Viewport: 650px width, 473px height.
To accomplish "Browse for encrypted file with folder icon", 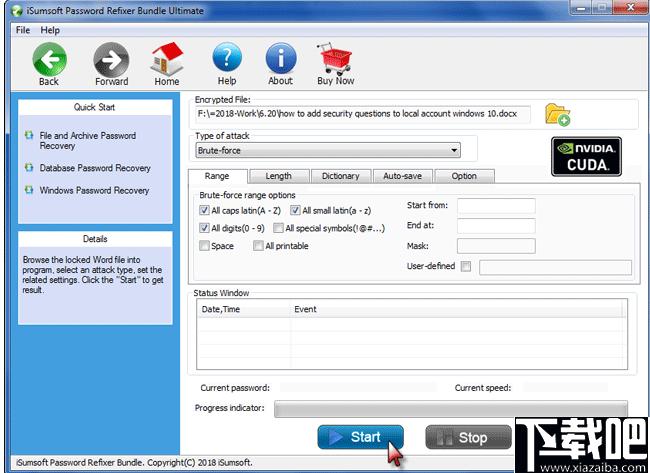I will click(x=557, y=114).
